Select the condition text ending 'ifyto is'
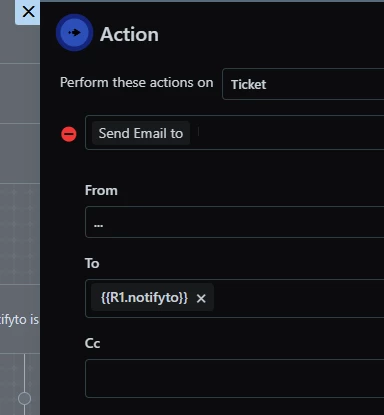The height and width of the screenshot is (415, 384). (x=19, y=319)
